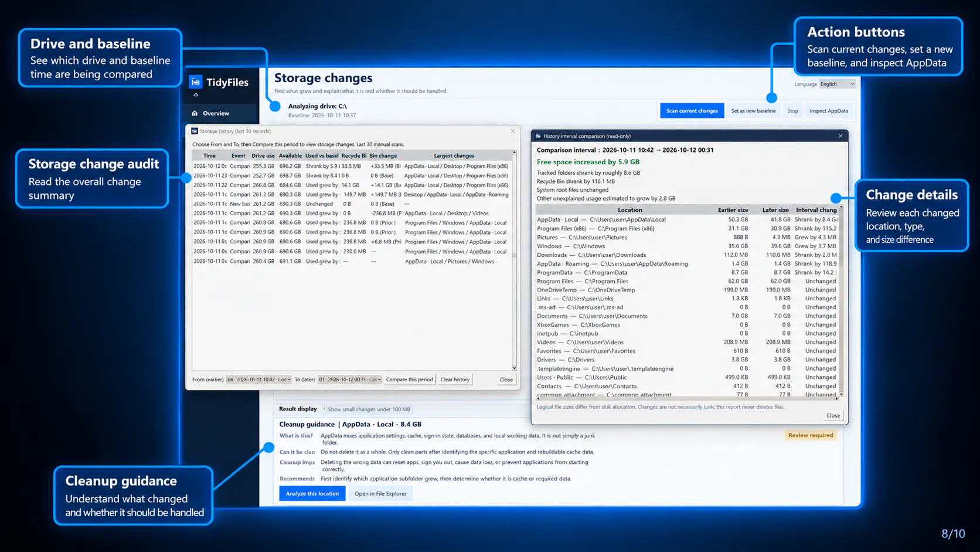The height and width of the screenshot is (552, 980).
Task: Click the Drive use column header
Action: point(263,155)
